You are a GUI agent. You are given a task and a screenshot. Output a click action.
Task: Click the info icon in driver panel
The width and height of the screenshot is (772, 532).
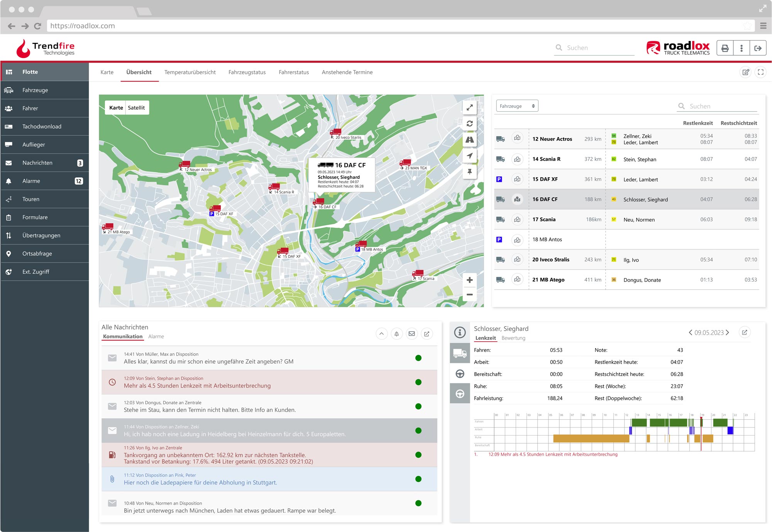coord(460,332)
